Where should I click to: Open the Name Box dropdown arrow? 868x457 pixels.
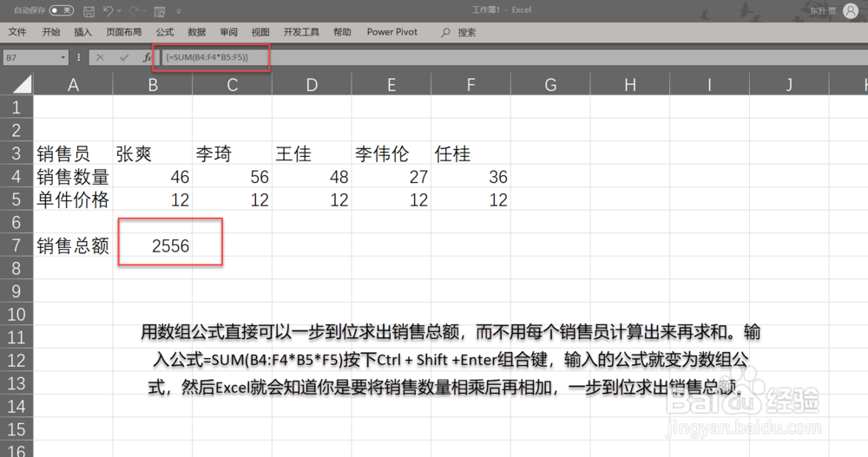coord(63,57)
